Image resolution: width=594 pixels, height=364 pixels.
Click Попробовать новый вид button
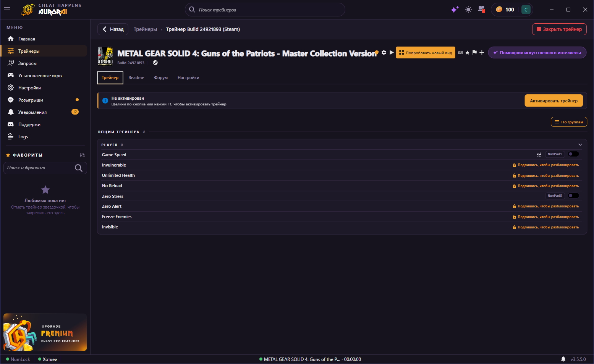click(426, 53)
